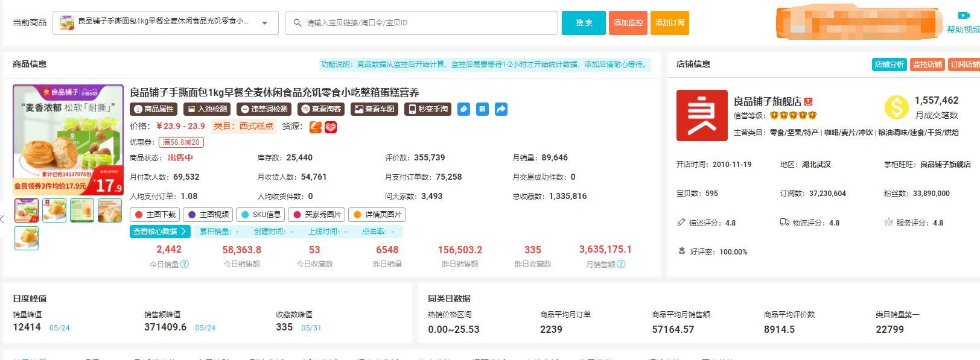The width and height of the screenshot is (980, 360).
Task: Click the blue paperclip copy-link icon
Action: (x=463, y=109)
